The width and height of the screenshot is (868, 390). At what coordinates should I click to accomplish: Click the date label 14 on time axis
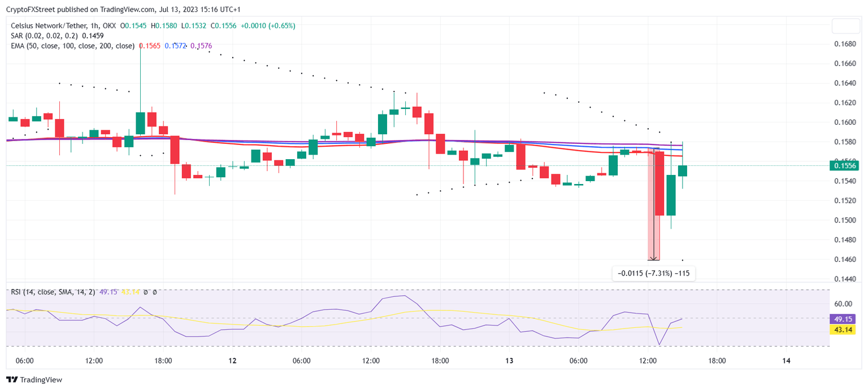click(x=786, y=361)
